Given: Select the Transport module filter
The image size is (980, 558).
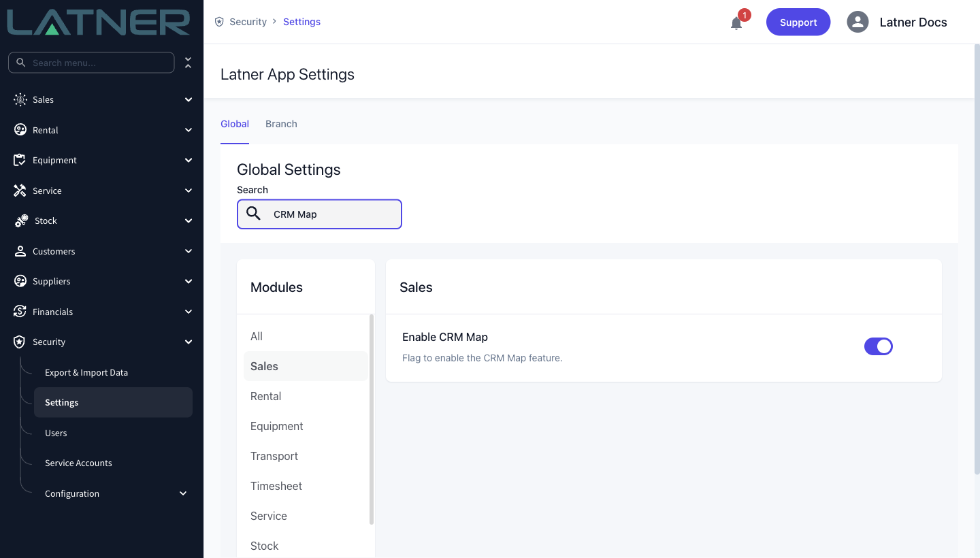Looking at the screenshot, I should (x=306, y=456).
